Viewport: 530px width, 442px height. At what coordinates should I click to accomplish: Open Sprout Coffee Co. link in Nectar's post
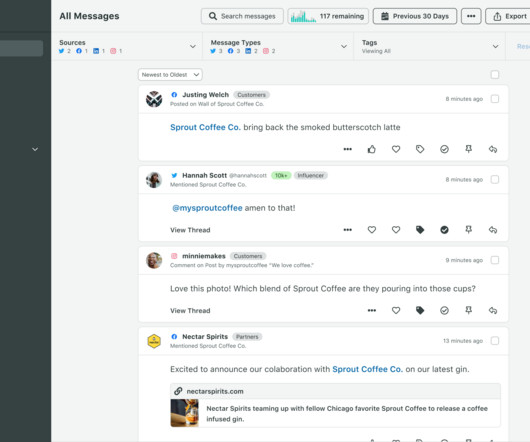point(367,369)
